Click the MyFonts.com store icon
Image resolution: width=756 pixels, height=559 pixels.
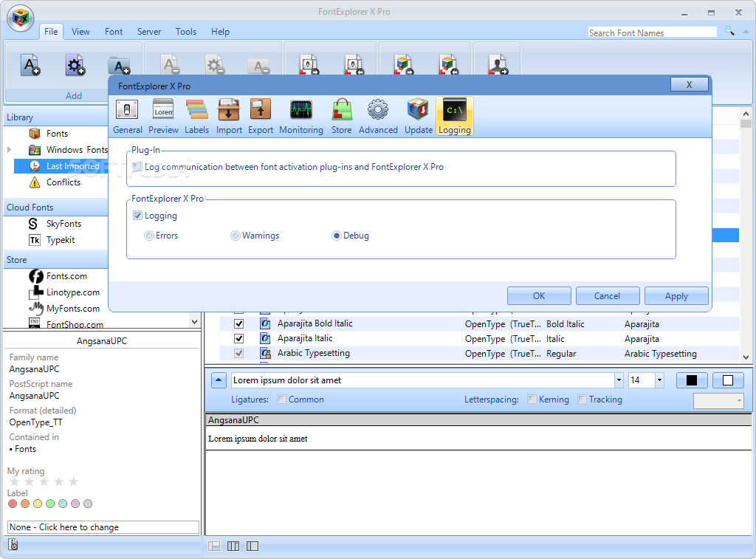[35, 308]
